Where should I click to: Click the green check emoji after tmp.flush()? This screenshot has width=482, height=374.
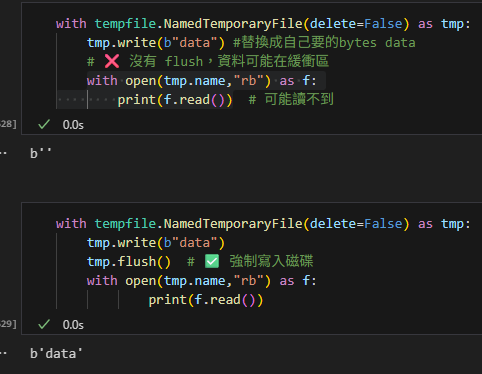pyautogui.click(x=212, y=261)
